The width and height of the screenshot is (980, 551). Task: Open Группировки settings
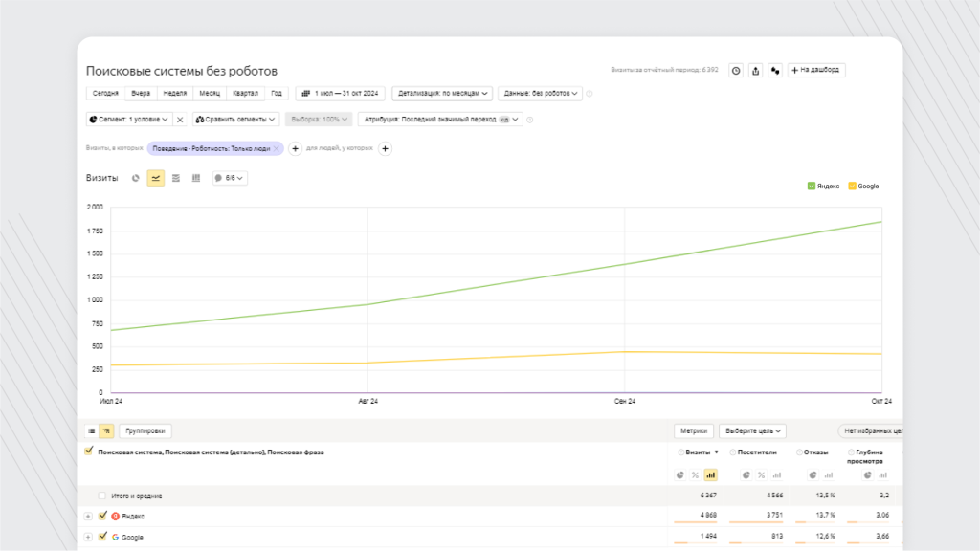point(145,431)
